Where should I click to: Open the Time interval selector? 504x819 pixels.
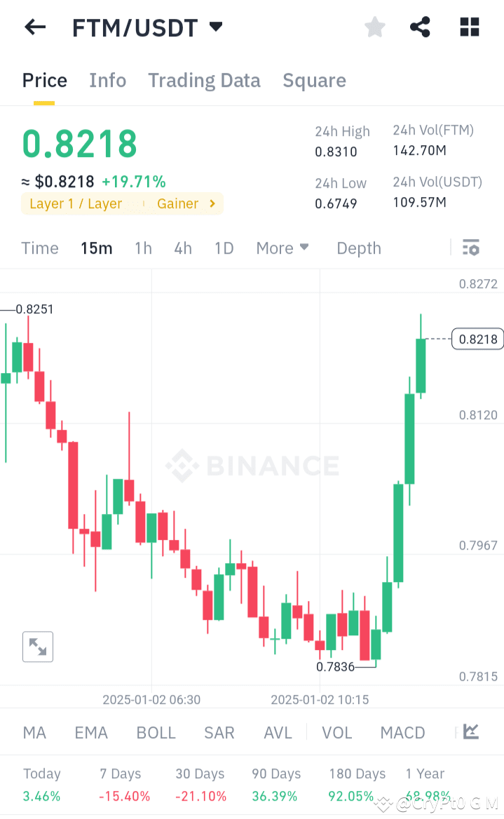coord(39,248)
